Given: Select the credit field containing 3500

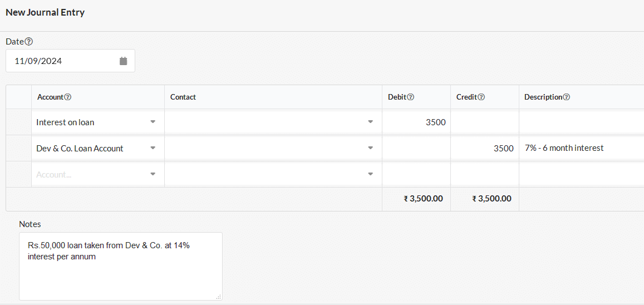Looking at the screenshot, I should (485, 148).
